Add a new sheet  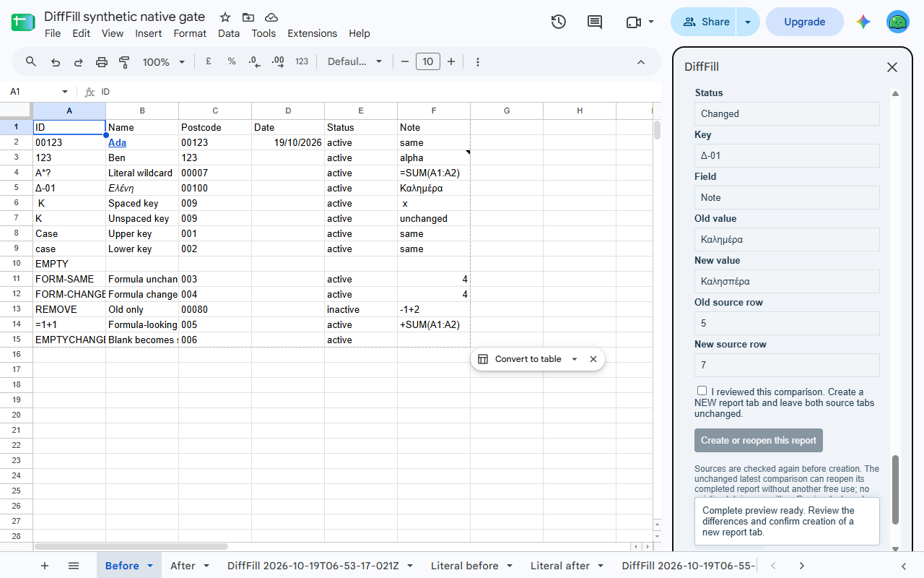pyautogui.click(x=45, y=566)
